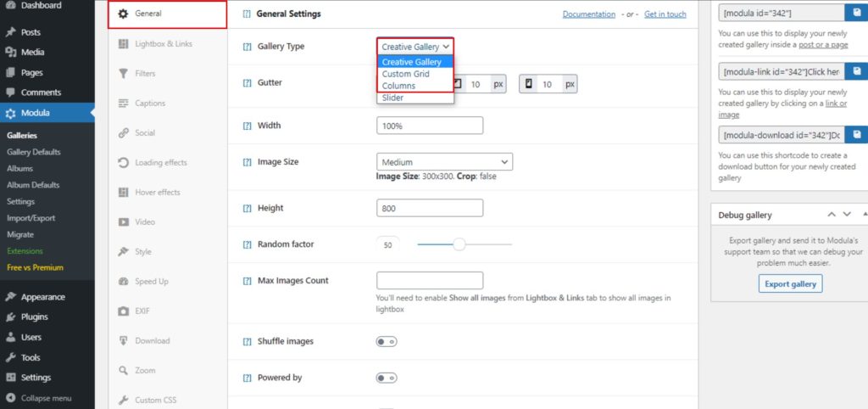Switch to the Hover effects tab
This screenshot has width=868, height=409.
pyautogui.click(x=157, y=193)
